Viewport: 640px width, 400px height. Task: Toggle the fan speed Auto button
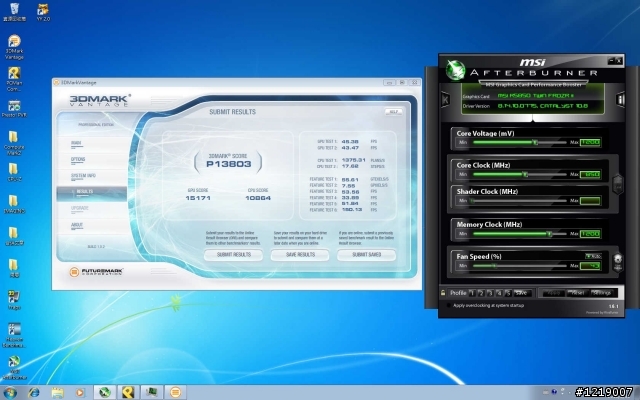click(593, 256)
